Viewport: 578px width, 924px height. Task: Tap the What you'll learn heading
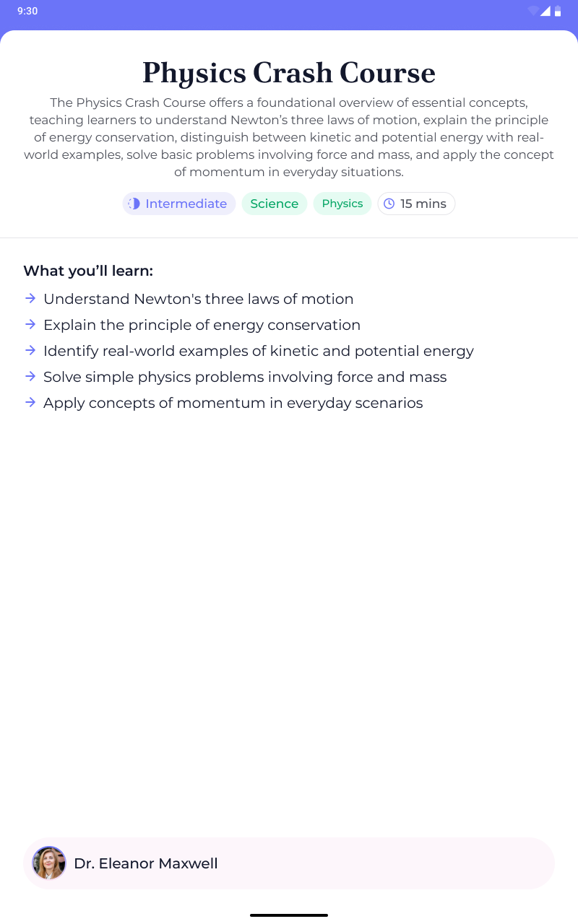(x=88, y=271)
